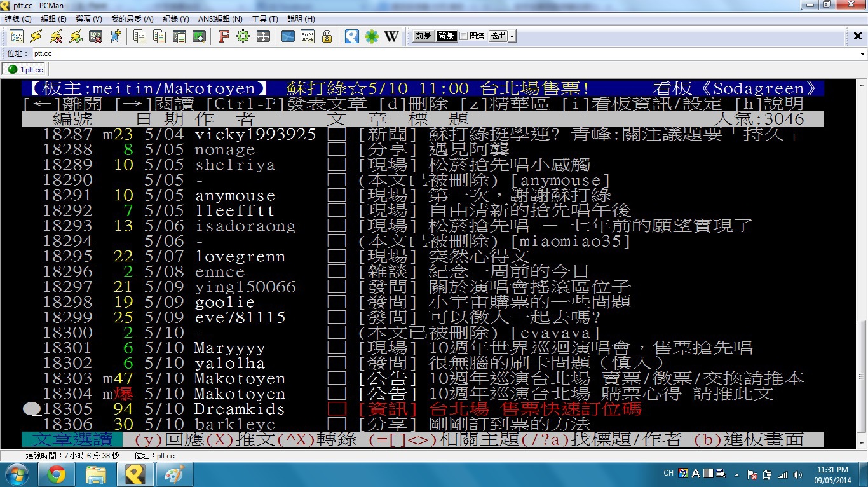Screen dimensions: 868x487
Task: Click the four-arrow full screen icon
Action: tap(263, 36)
